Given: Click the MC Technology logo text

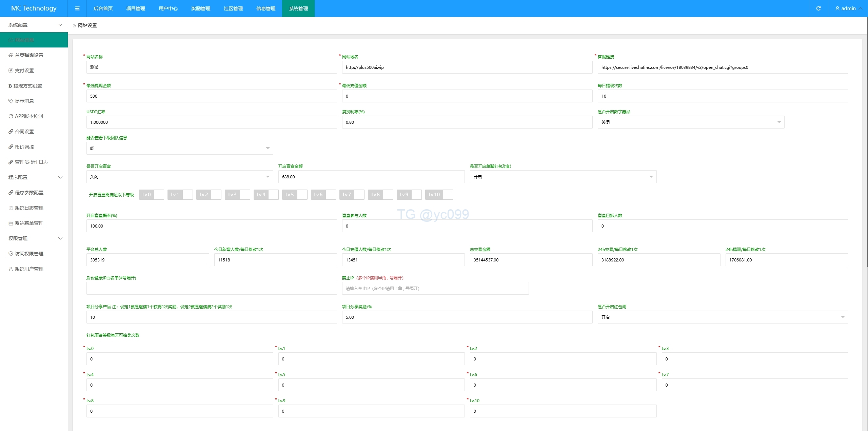Looking at the screenshot, I should click(34, 8).
